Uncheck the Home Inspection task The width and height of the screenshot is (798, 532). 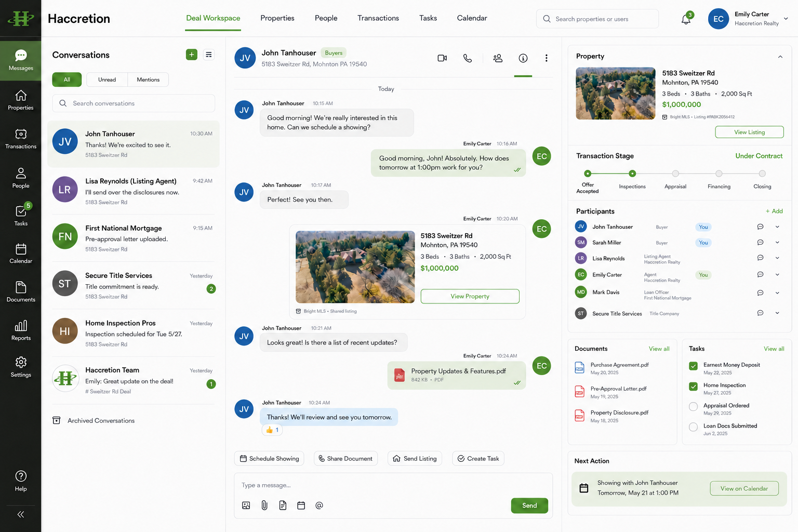(693, 386)
